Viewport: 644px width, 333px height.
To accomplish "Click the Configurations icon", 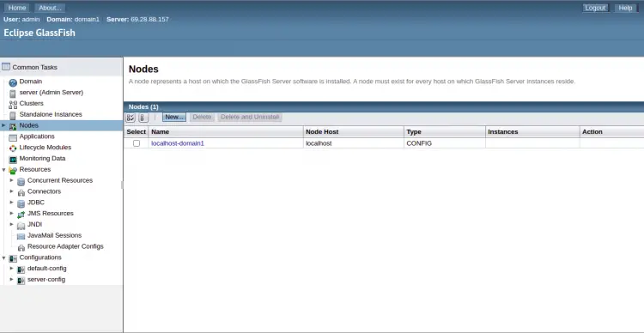I will [x=13, y=258].
